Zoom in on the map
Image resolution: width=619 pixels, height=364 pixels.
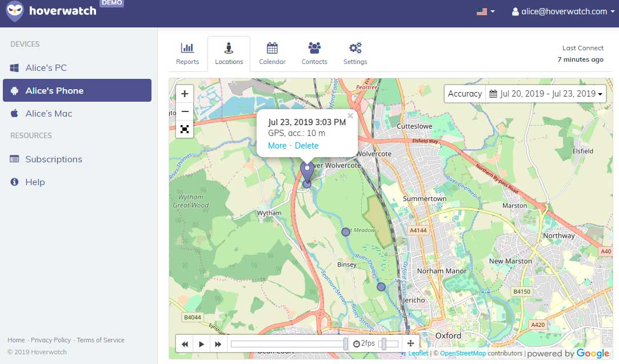185,94
